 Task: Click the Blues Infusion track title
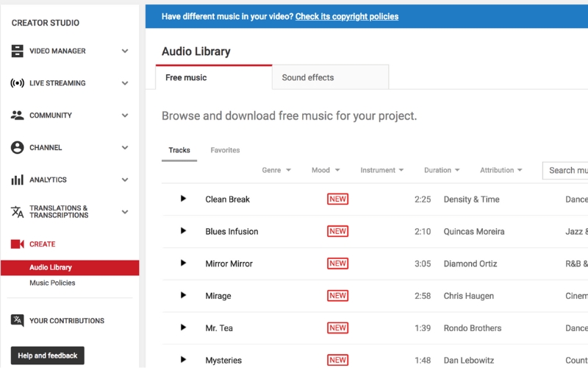point(232,232)
